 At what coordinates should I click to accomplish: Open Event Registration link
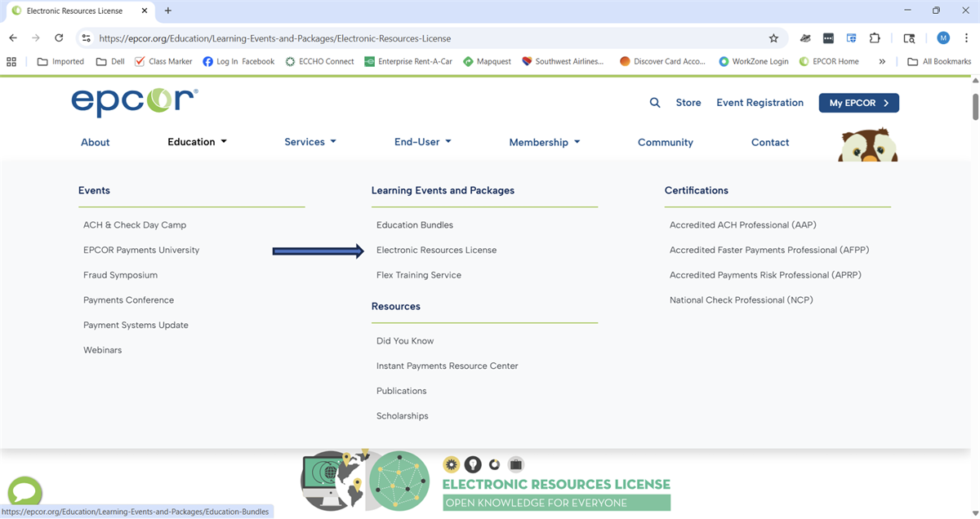[x=760, y=103]
